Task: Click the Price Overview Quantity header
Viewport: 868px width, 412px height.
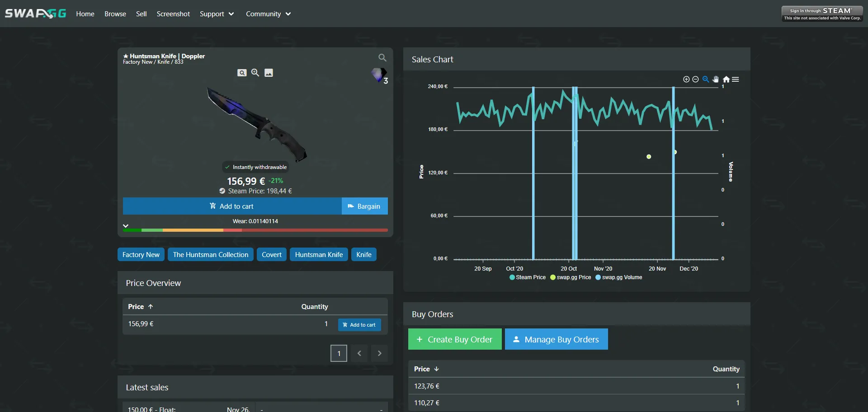Action: (x=315, y=306)
